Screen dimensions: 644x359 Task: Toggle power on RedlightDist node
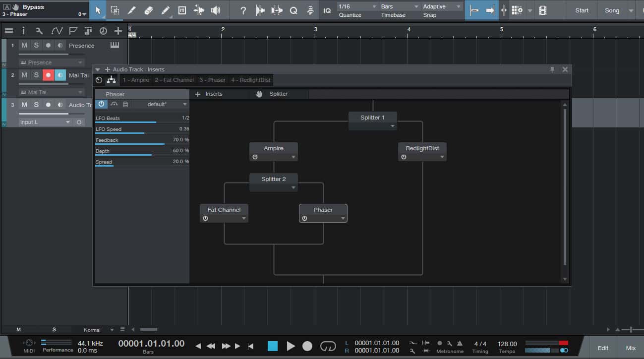(404, 157)
